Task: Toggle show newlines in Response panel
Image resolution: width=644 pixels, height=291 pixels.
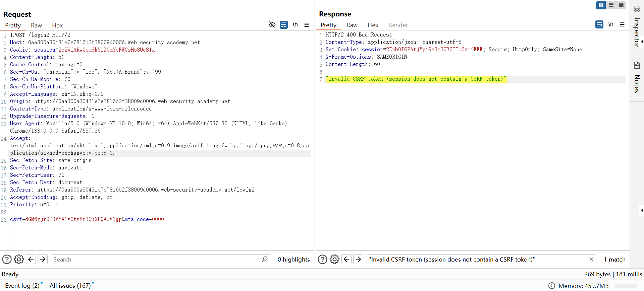Action: tap(611, 24)
